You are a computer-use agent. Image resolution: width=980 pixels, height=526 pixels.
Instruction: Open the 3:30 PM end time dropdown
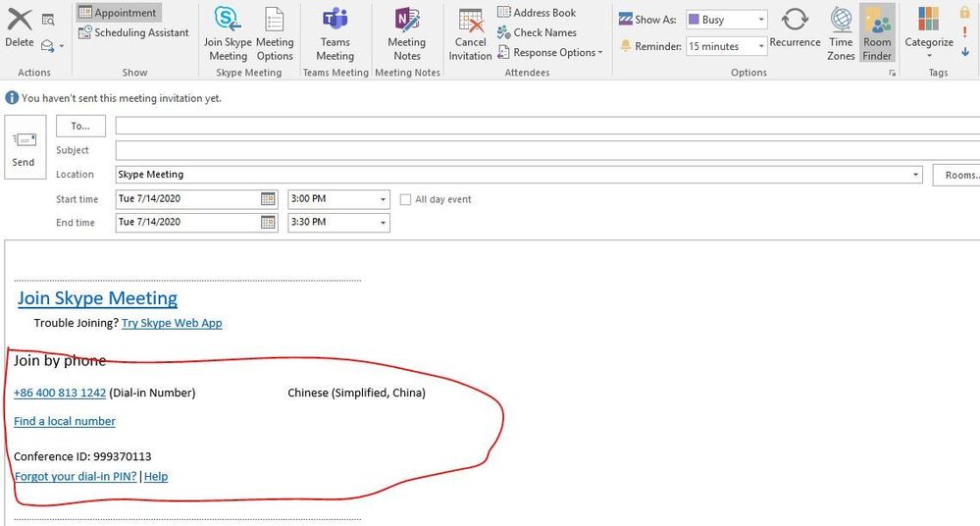coord(384,223)
